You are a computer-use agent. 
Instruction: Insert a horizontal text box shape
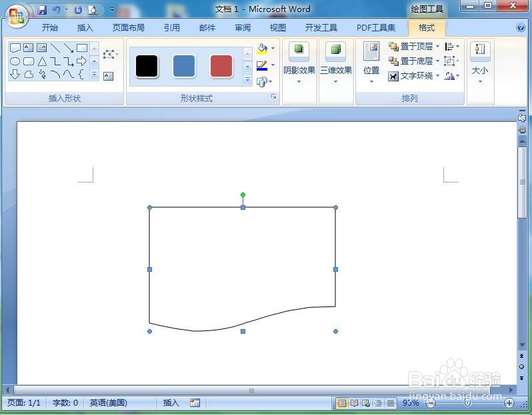28,47
